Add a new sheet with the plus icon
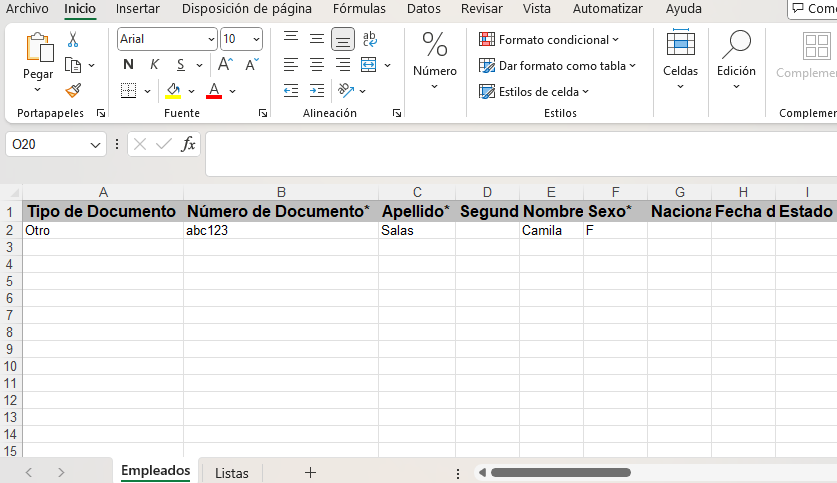The width and height of the screenshot is (837, 483). [x=310, y=472]
